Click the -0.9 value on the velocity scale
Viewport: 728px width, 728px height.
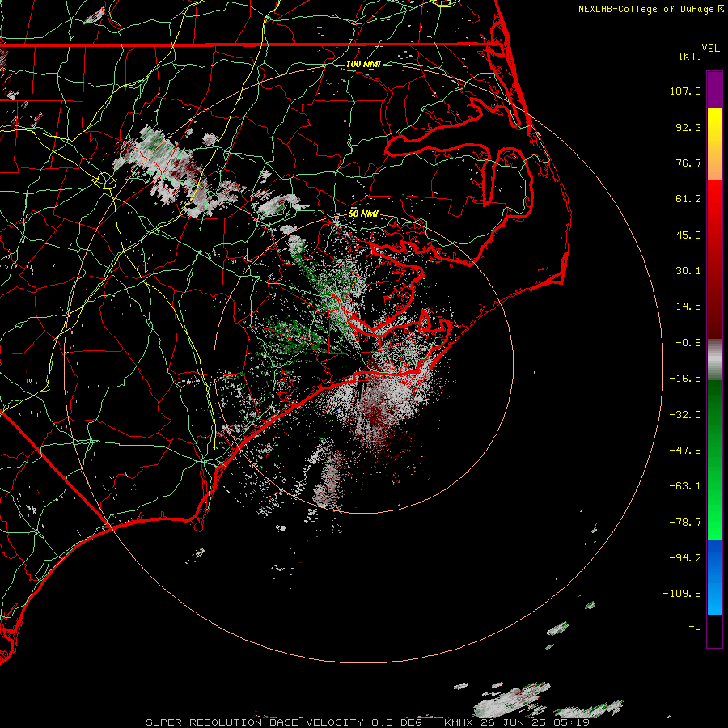pos(688,343)
